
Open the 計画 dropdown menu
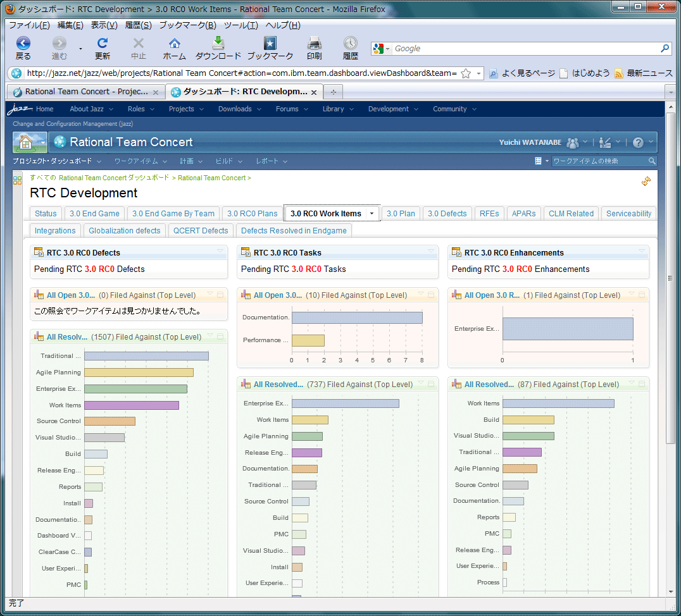coord(191,161)
